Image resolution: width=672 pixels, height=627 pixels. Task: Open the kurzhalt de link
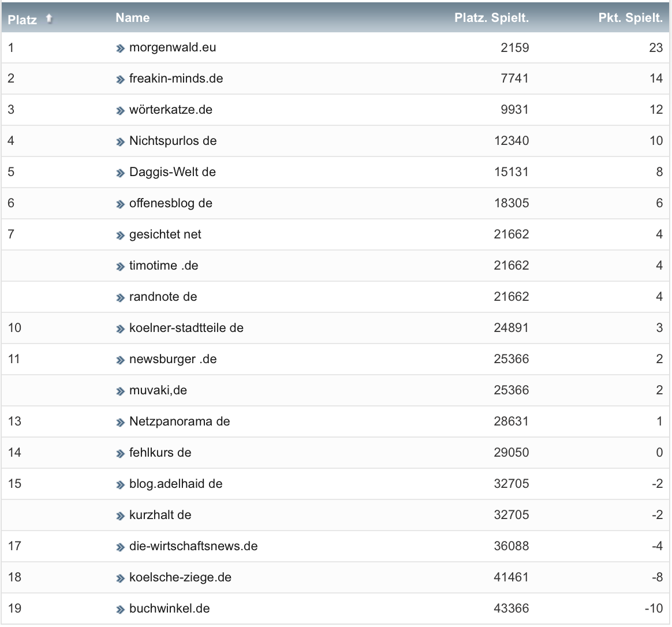pos(160,515)
